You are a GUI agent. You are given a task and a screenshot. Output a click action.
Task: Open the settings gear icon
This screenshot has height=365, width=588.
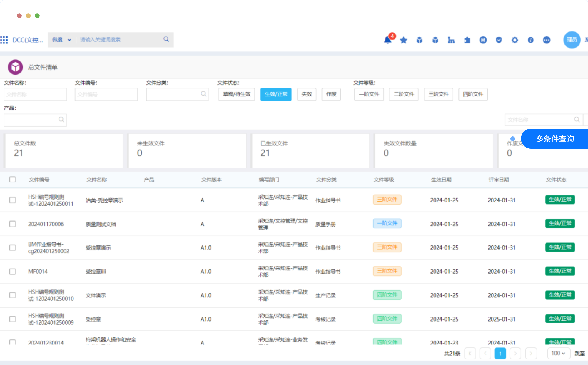pyautogui.click(x=514, y=40)
